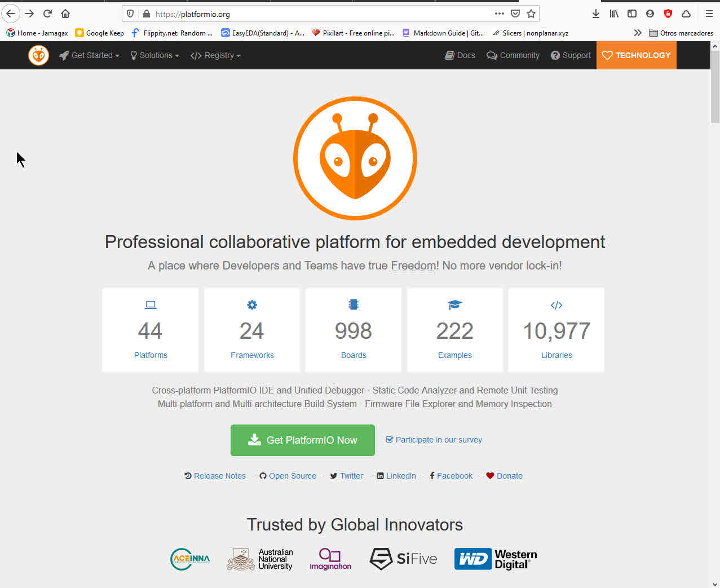Click the graduation cap icon above Examples
This screenshot has height=588, width=720.
(x=455, y=305)
